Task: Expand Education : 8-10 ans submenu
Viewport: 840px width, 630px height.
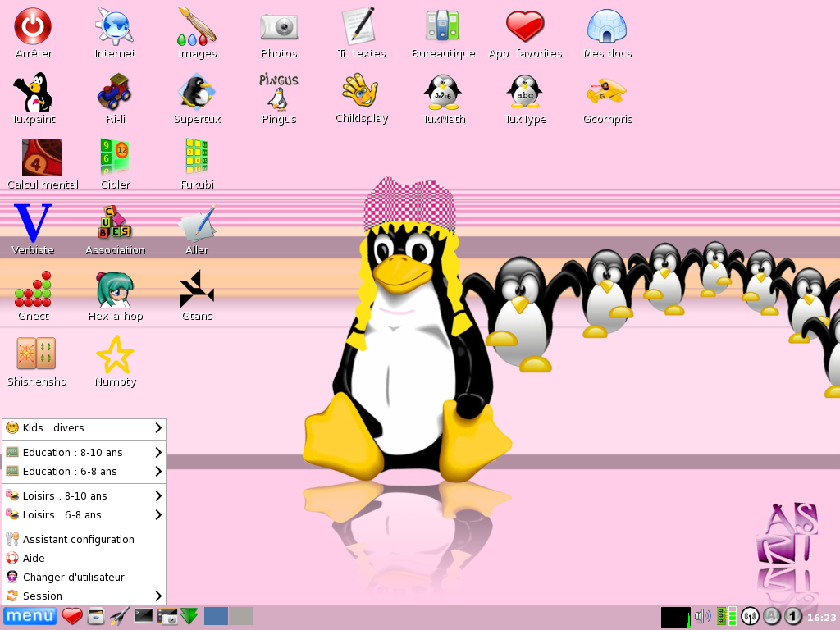Action: pos(84,453)
